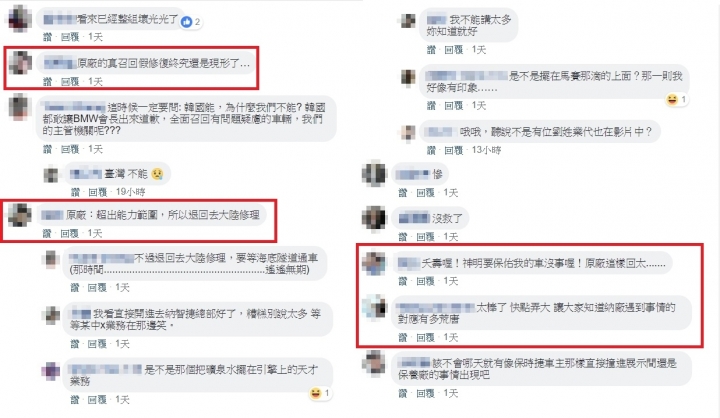Viewport: 720px width, 418px height.
Task: Open avatar beside 沒救了 comment
Action: 375,218
